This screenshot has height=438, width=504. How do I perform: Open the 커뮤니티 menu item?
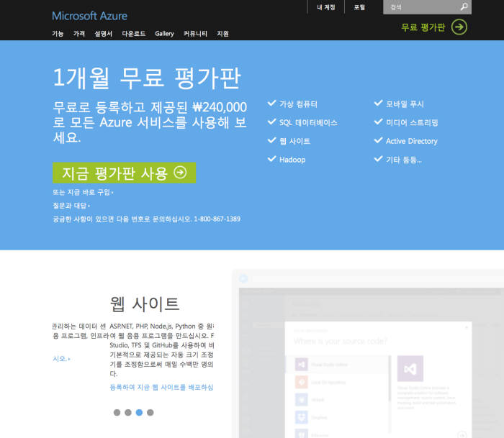pos(195,34)
